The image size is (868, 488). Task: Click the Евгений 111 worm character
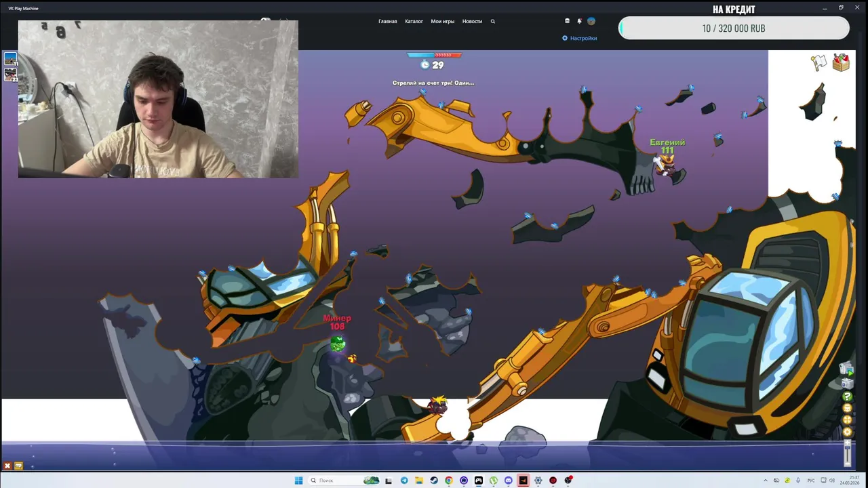coord(668,165)
